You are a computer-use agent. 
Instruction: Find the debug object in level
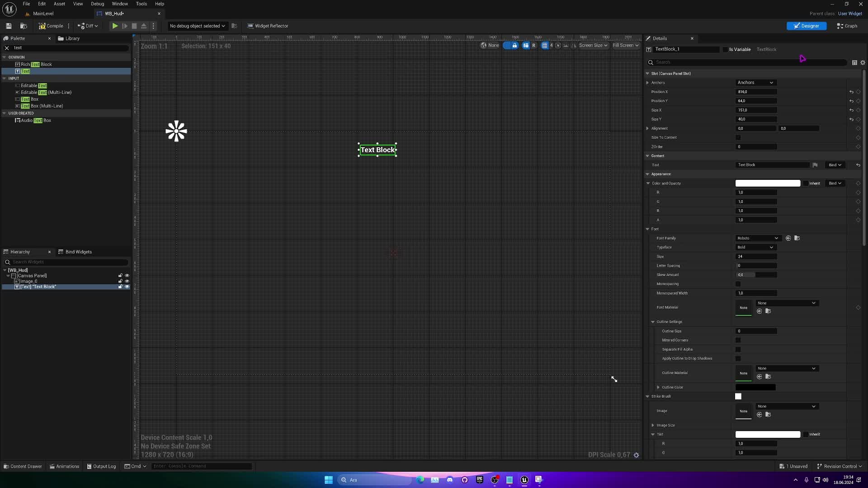pos(234,26)
